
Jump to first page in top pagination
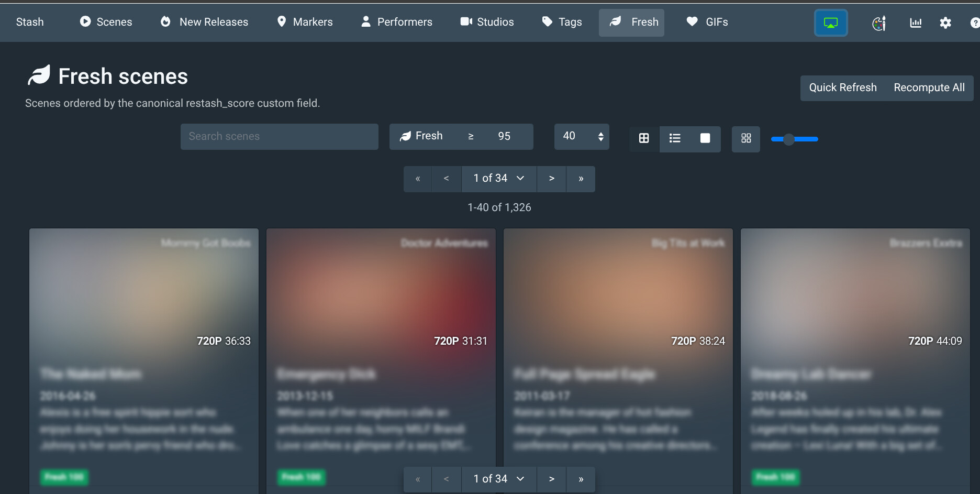[x=418, y=179]
